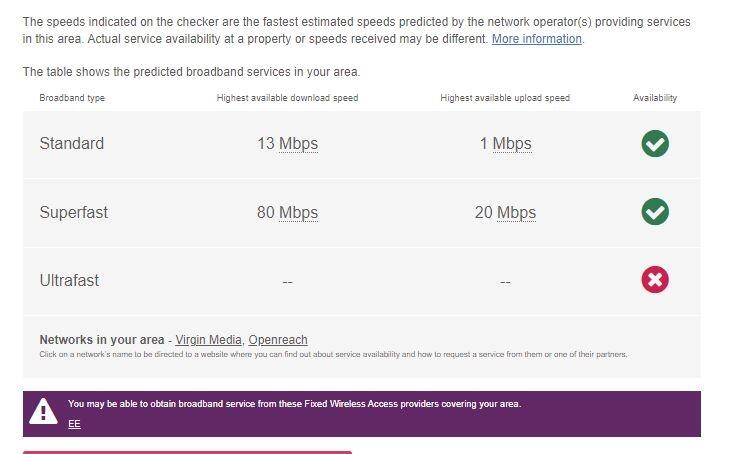
Task: Click the green check icon for Superfast
Action: (x=655, y=212)
